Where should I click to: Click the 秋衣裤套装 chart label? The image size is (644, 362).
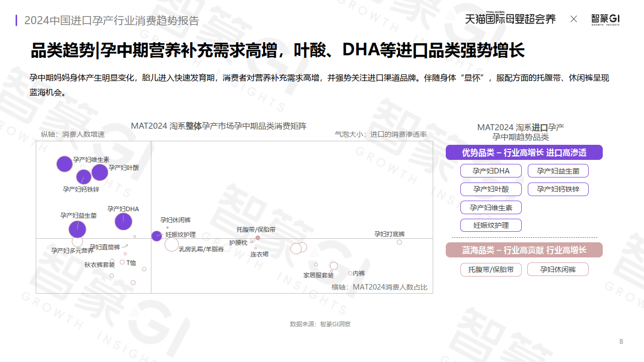100,264
